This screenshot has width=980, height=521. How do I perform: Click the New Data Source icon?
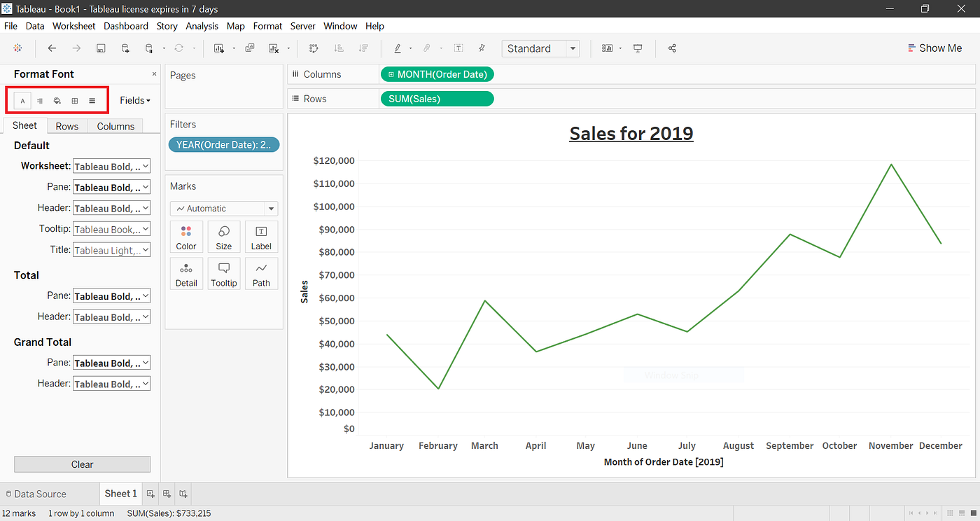pos(125,48)
